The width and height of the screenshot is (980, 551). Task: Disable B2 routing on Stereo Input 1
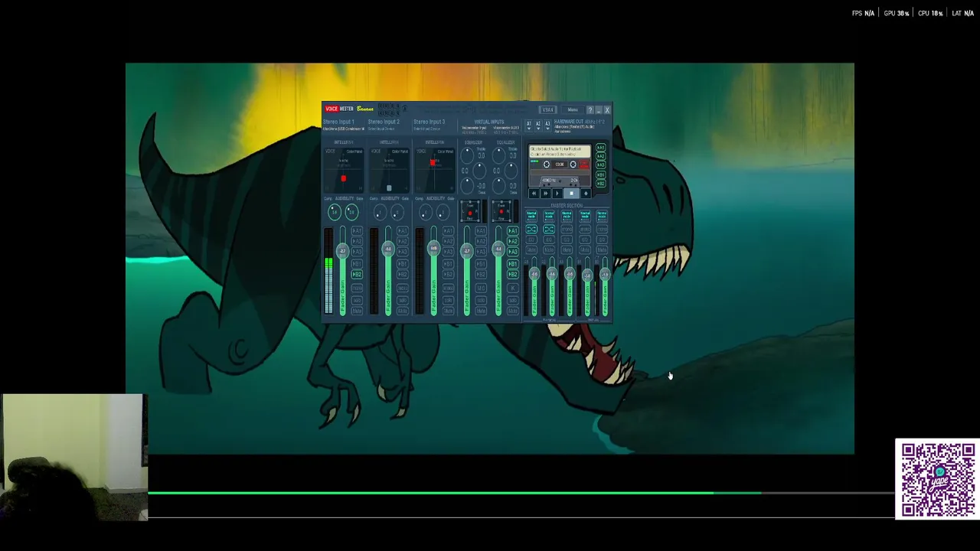click(x=357, y=275)
